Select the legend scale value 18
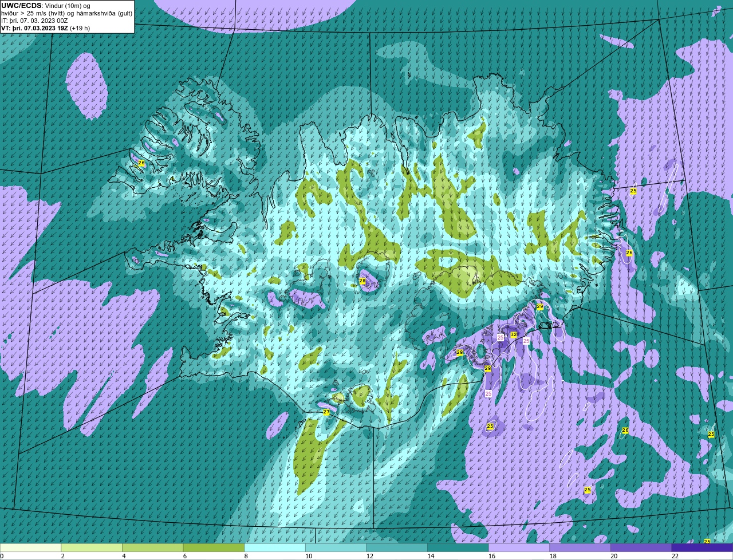Viewport: 733px width, 560px height. pos(553,556)
